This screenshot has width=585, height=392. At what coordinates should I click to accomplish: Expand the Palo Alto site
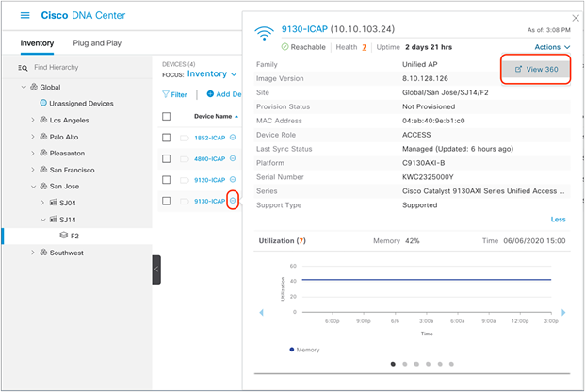[33, 137]
